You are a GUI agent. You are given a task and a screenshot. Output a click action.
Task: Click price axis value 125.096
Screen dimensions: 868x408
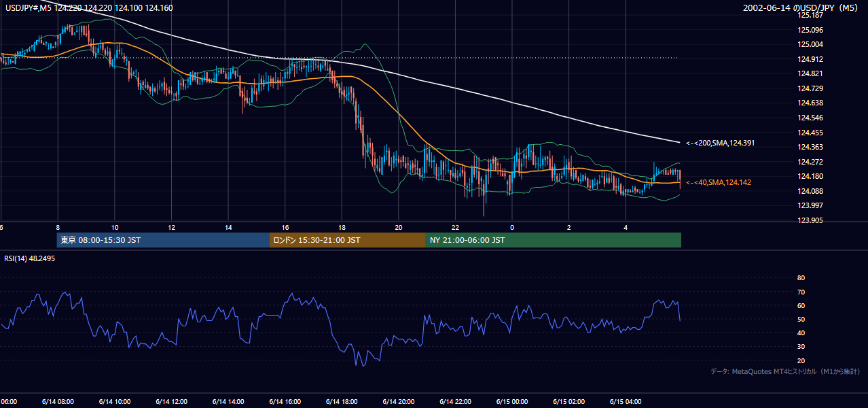pyautogui.click(x=810, y=30)
